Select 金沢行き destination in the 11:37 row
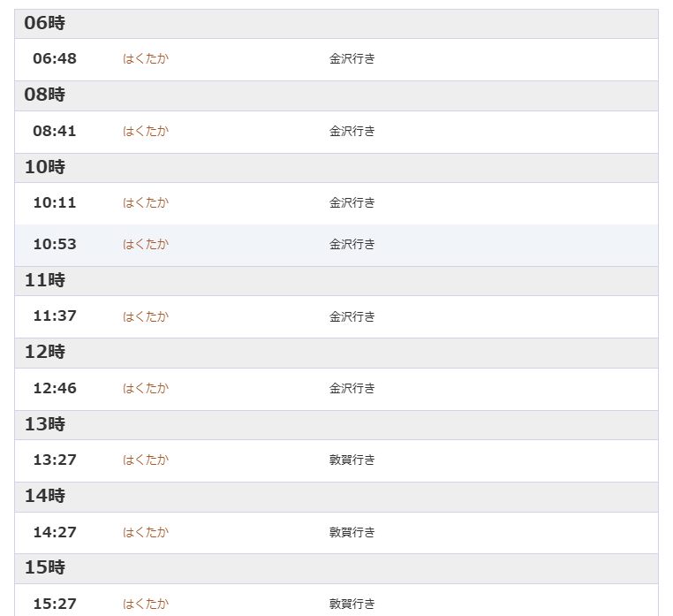 click(x=352, y=317)
